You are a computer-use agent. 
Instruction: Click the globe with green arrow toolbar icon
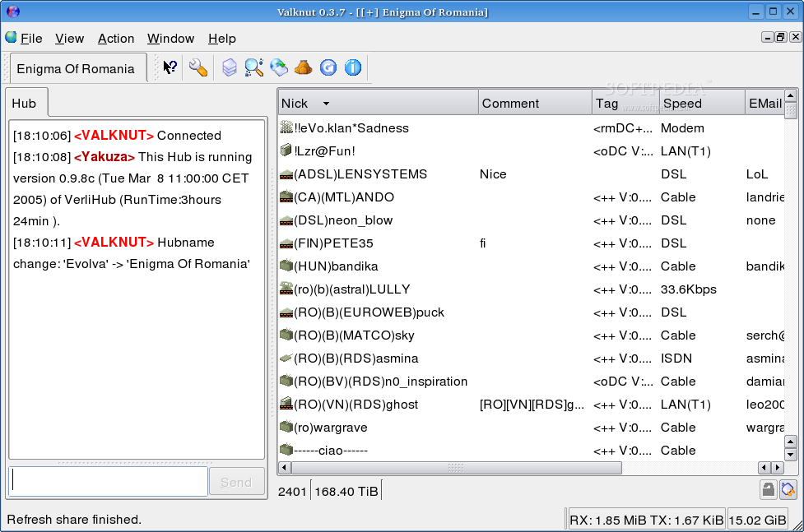pyautogui.click(x=279, y=67)
